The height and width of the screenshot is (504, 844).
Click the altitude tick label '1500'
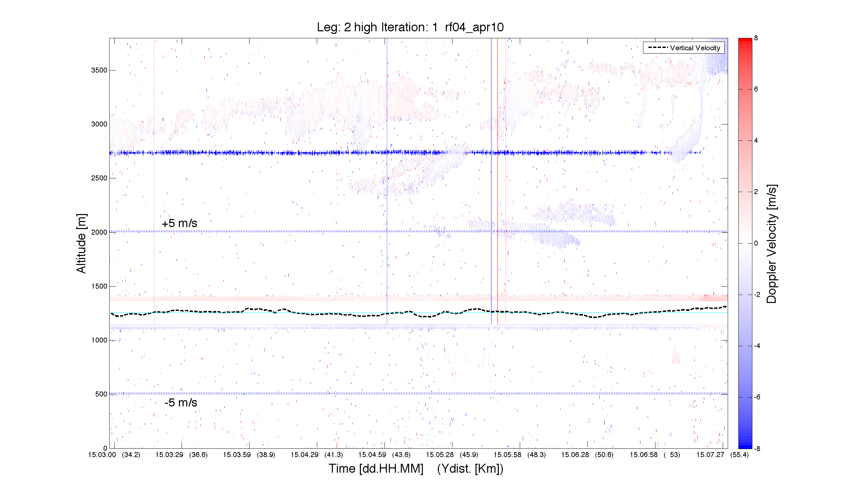coord(99,286)
